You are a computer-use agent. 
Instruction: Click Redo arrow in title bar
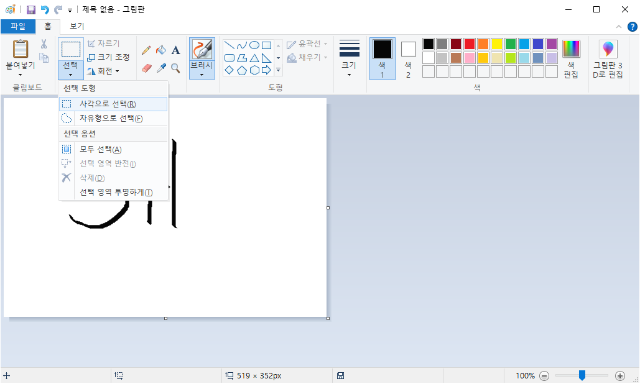(x=58, y=9)
